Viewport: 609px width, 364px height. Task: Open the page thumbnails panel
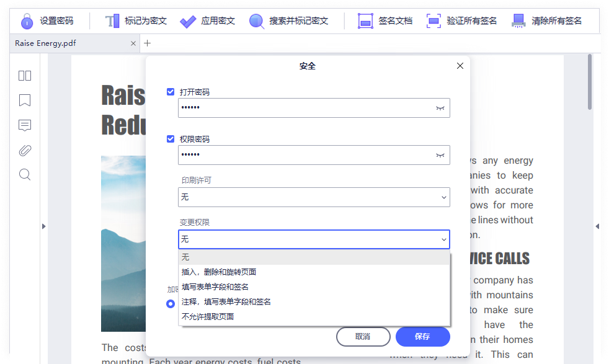point(24,75)
